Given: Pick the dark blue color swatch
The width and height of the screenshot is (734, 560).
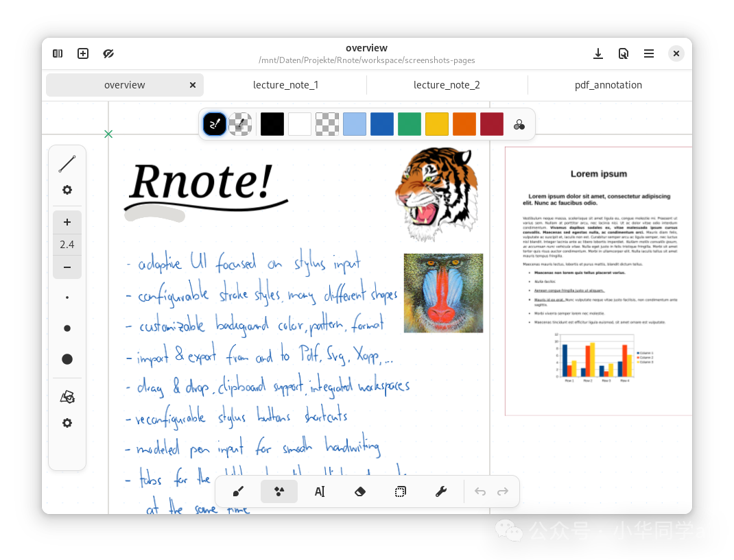Looking at the screenshot, I should 382,124.
